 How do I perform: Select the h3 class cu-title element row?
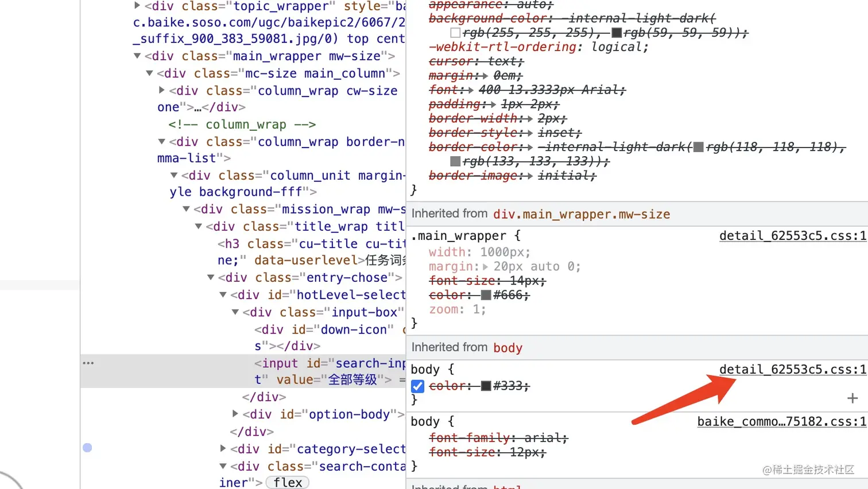(x=243, y=252)
